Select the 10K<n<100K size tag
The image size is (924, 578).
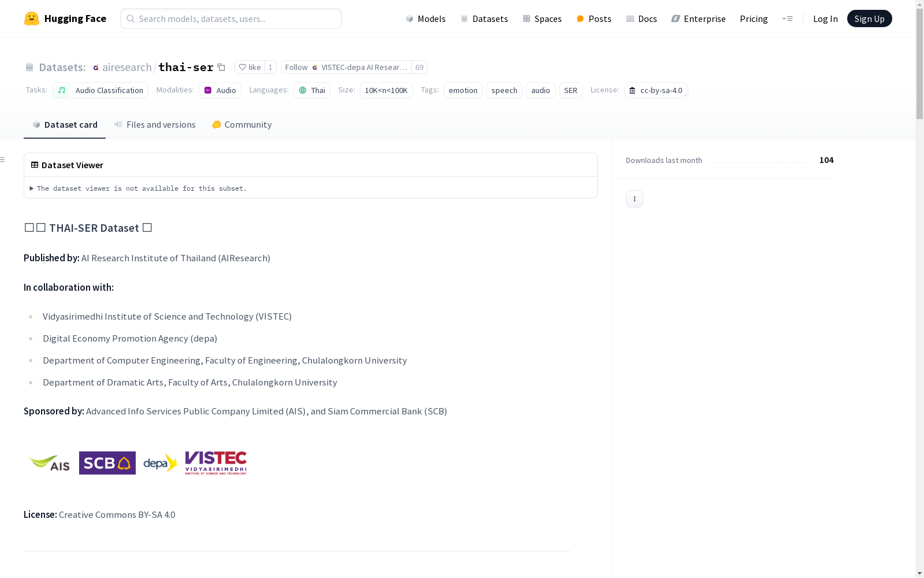tap(386, 90)
